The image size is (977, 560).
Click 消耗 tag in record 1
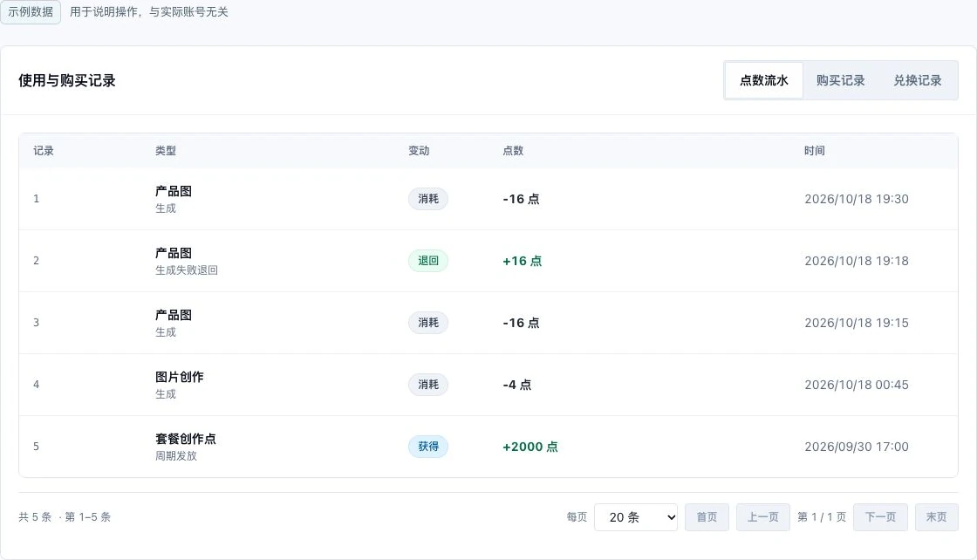click(428, 199)
